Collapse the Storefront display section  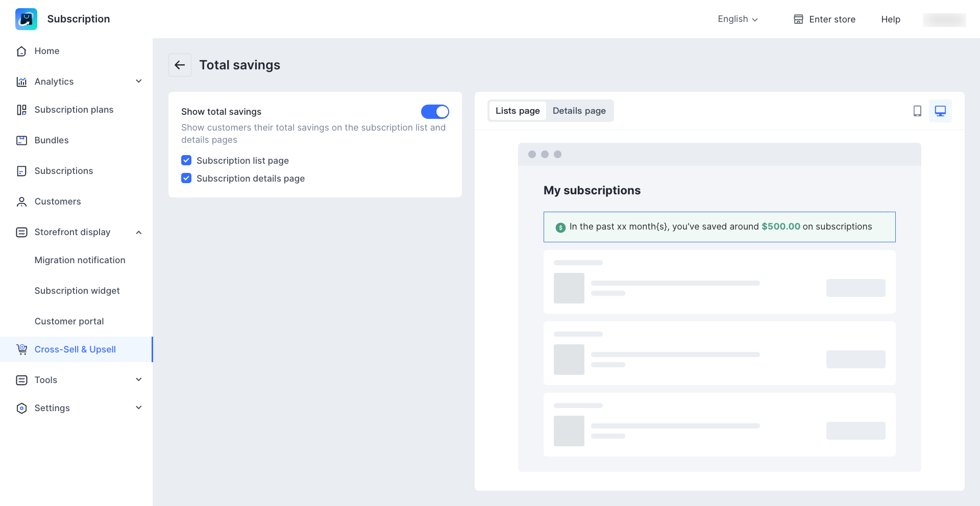click(139, 232)
